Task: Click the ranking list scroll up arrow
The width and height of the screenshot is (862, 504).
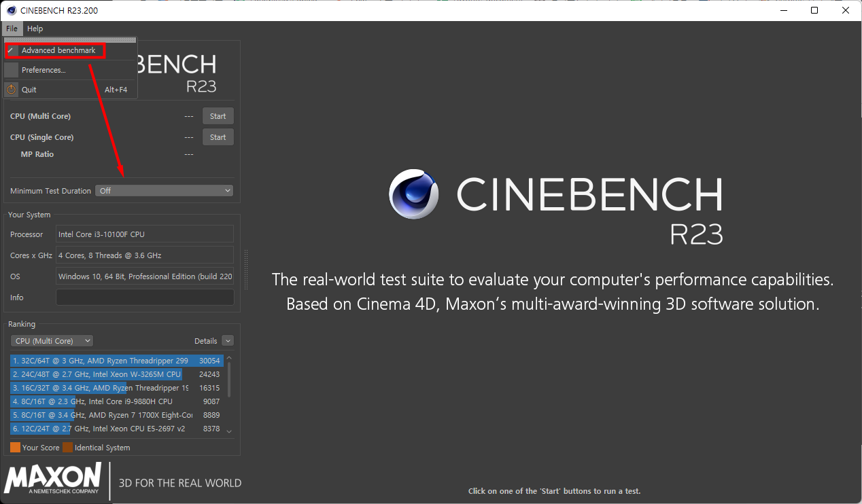Action: click(229, 358)
